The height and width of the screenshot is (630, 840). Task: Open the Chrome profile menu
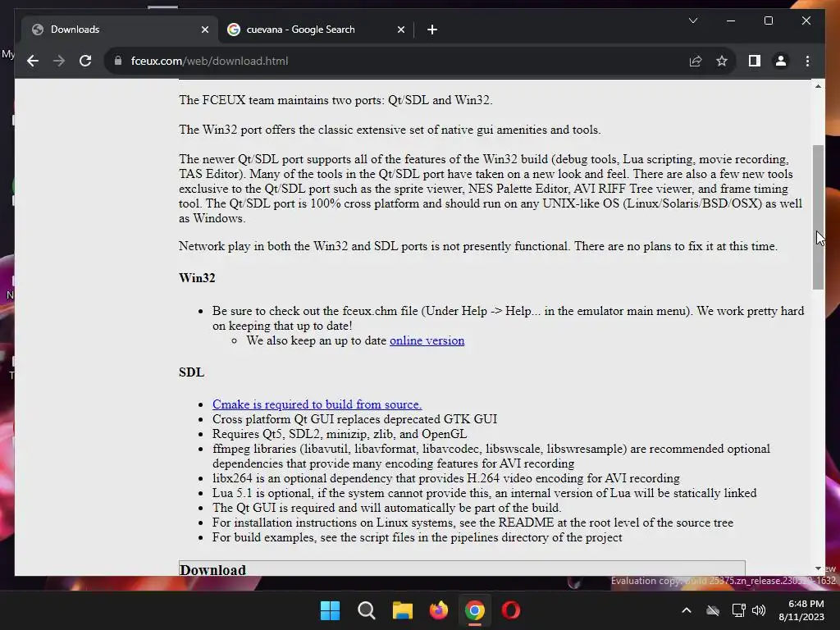(781, 61)
